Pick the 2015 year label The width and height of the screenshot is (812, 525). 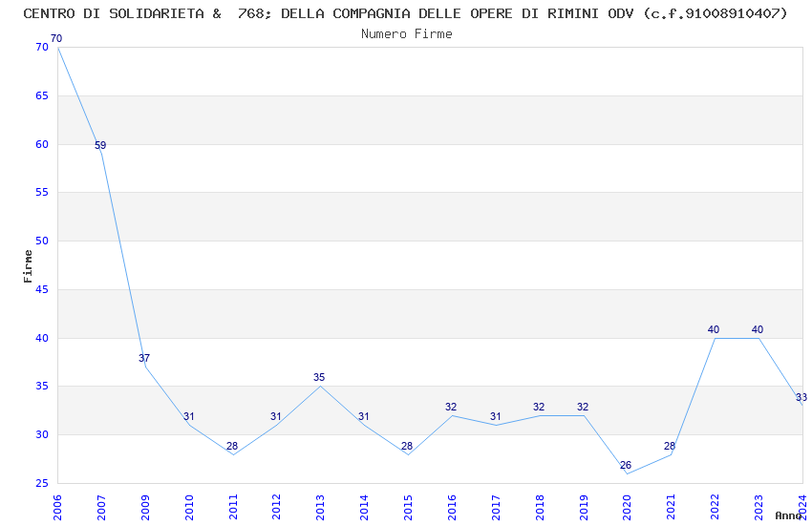(408, 508)
